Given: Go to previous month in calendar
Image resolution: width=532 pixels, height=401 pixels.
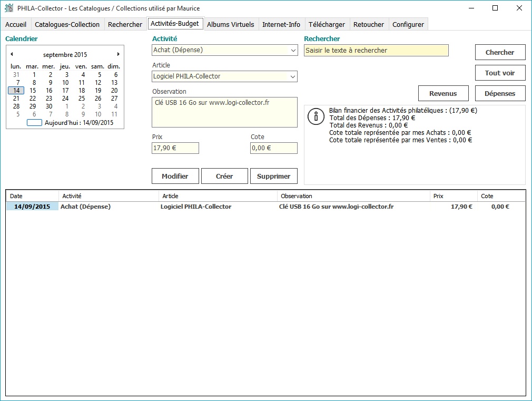Looking at the screenshot, I should (12, 54).
